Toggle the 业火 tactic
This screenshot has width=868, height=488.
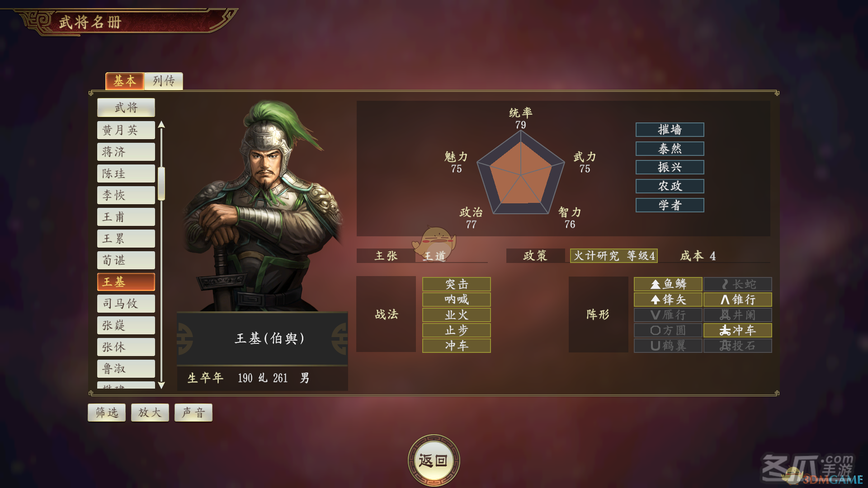point(456,315)
